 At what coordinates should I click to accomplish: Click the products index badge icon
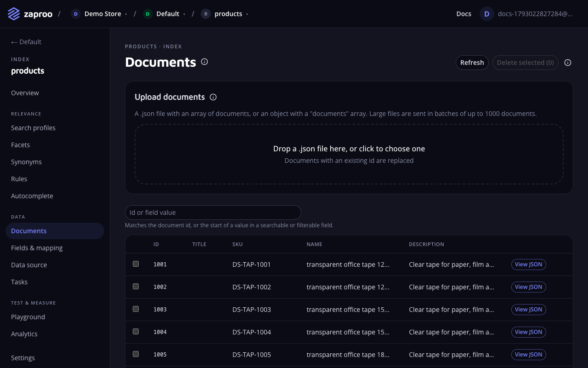click(x=206, y=14)
